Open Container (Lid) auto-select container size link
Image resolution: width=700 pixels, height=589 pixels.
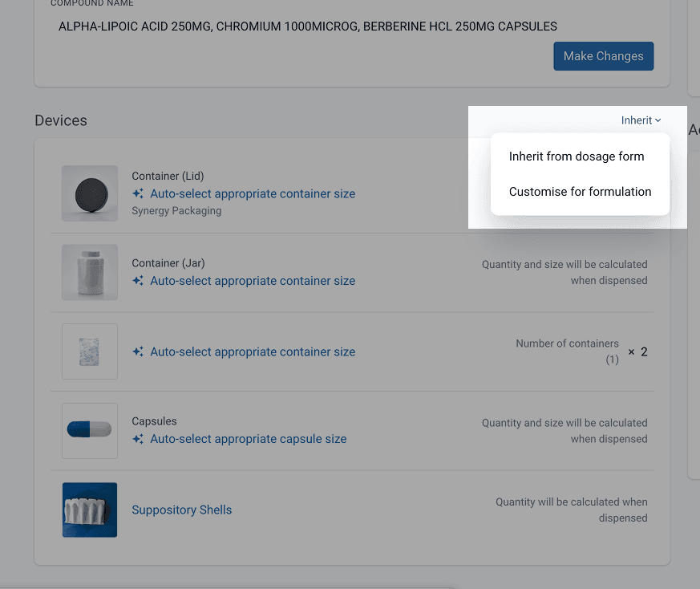point(253,193)
